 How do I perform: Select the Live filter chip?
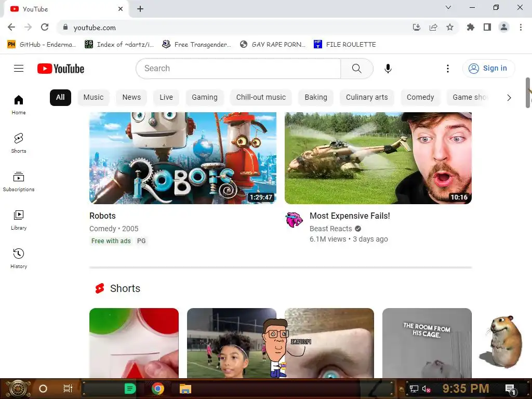[x=166, y=97]
